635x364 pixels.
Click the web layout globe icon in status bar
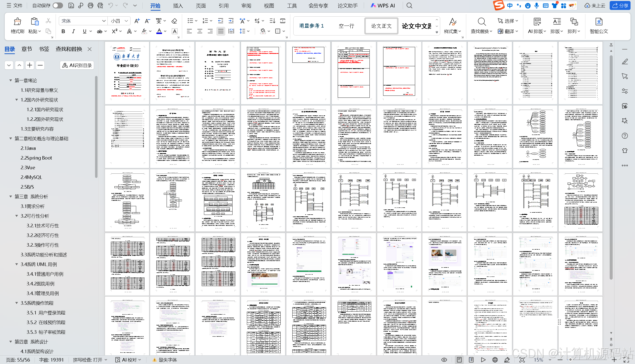click(x=495, y=360)
